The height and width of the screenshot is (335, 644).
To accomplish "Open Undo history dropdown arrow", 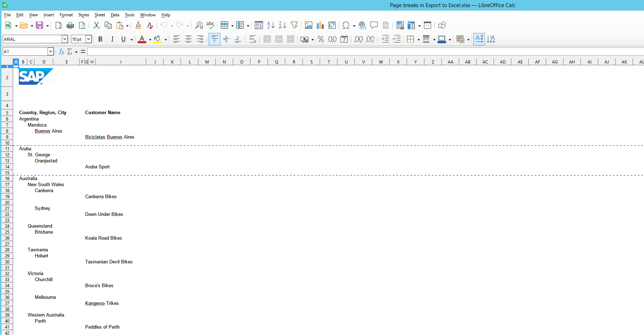I will click(x=172, y=26).
